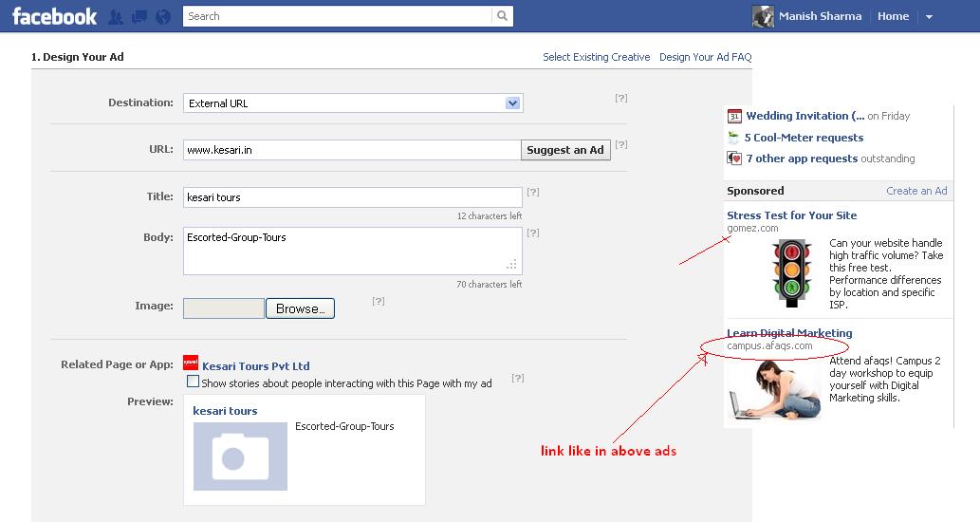Click the Sponsored heading

(755, 192)
